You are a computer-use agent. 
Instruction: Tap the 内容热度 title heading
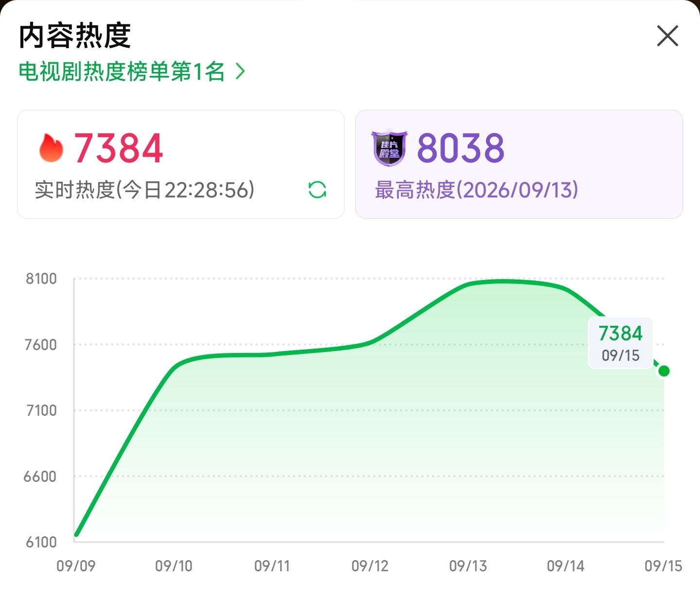(x=75, y=35)
